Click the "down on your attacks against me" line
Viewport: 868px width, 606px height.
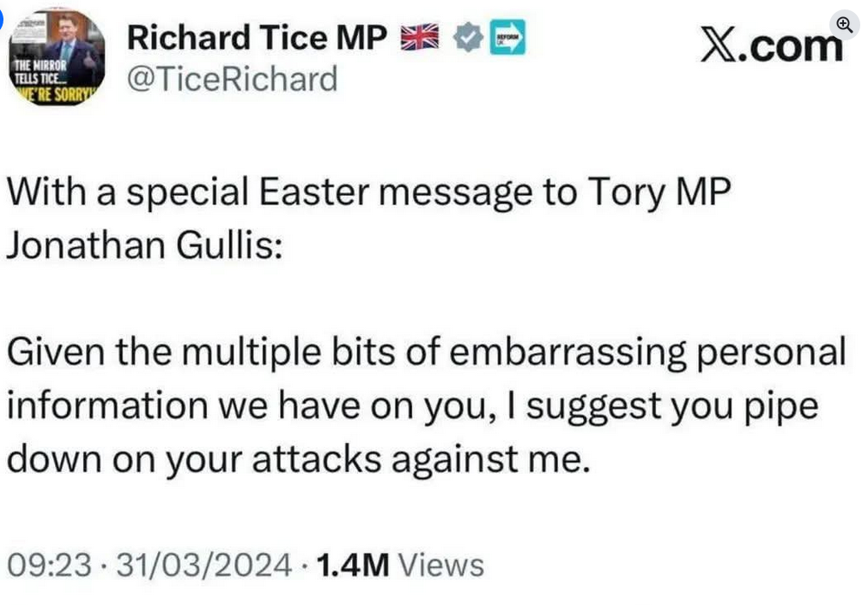click(299, 458)
